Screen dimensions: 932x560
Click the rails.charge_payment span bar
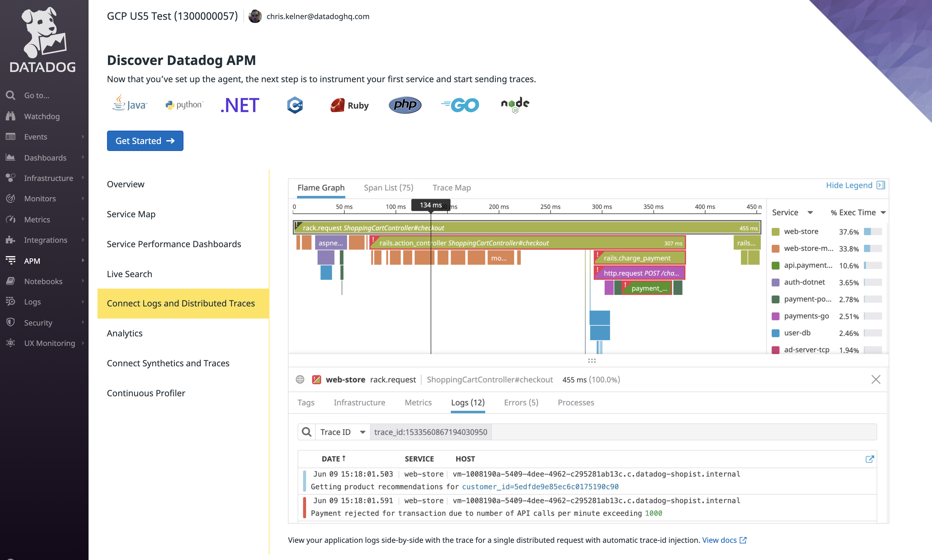coord(640,258)
